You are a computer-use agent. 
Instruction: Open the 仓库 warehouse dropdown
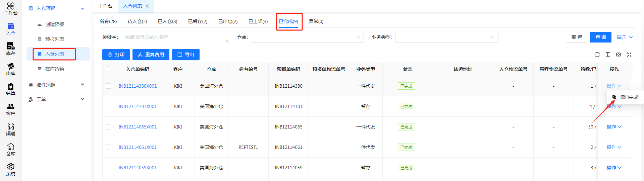[x=307, y=37]
